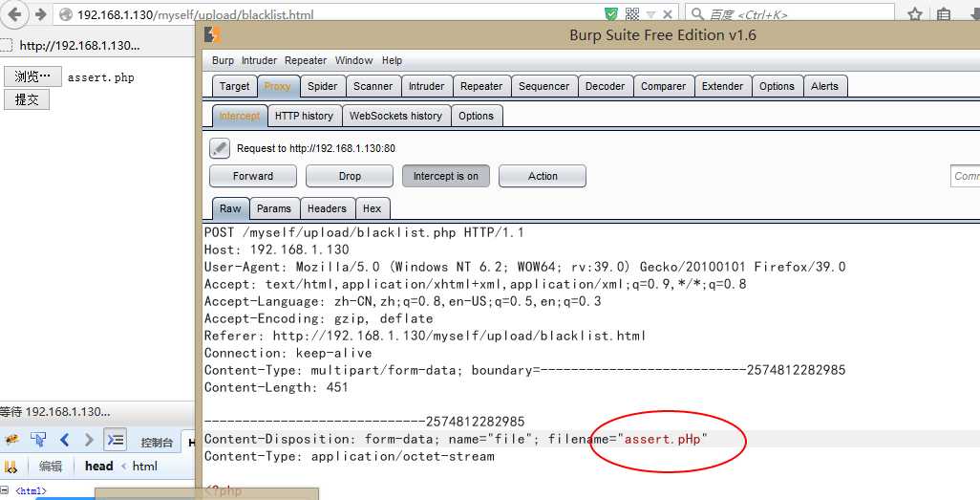Switch to the Scanner tab

373,86
